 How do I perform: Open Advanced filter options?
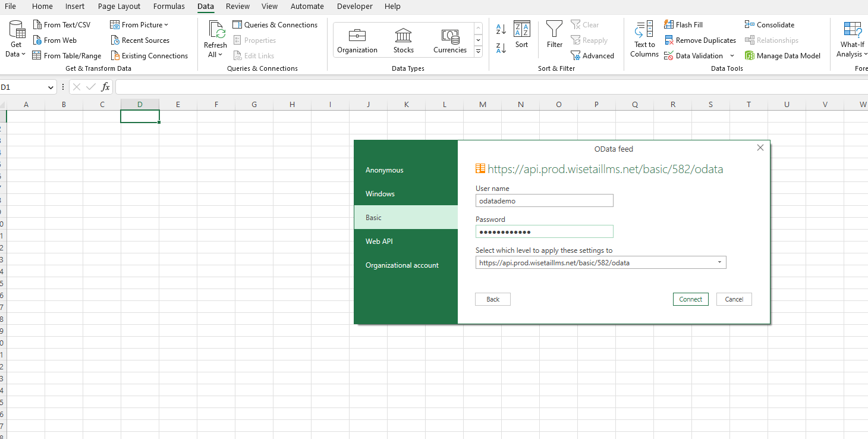coord(592,56)
